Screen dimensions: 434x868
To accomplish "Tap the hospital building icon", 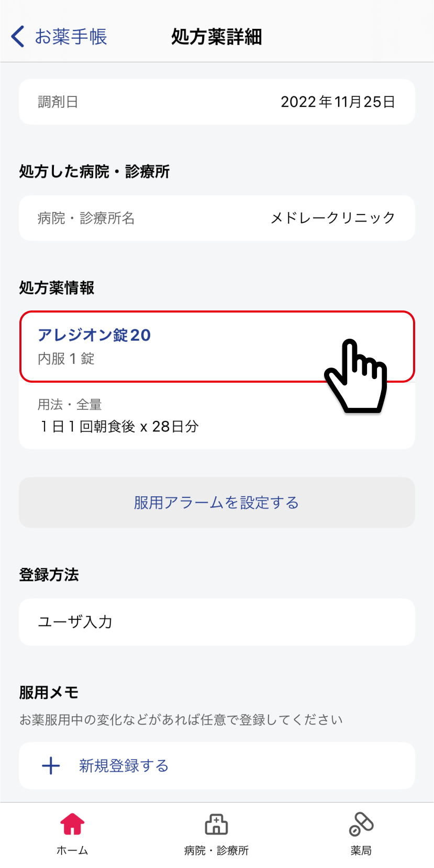I will click(x=216, y=824).
